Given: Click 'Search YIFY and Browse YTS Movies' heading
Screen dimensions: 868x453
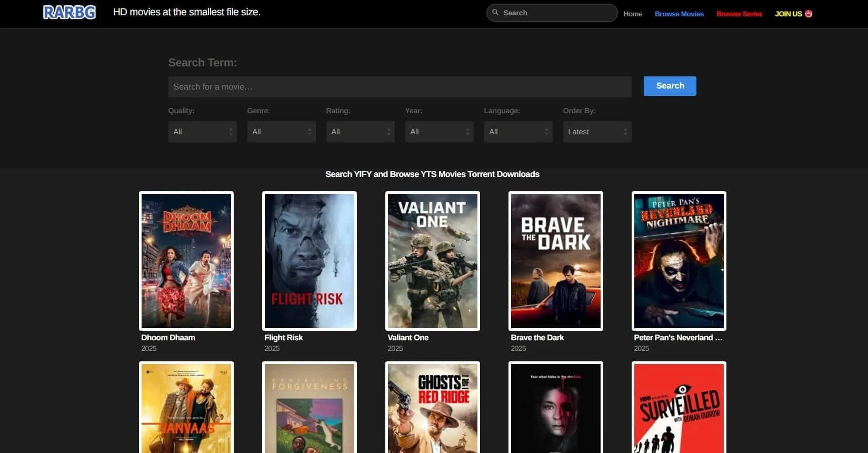Looking at the screenshot, I should point(432,174).
